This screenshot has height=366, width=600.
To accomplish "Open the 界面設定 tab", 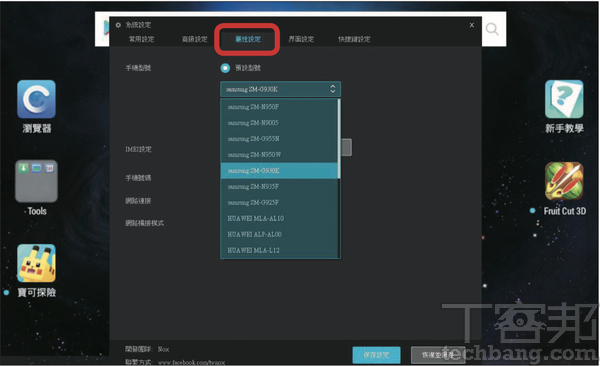I will click(301, 39).
